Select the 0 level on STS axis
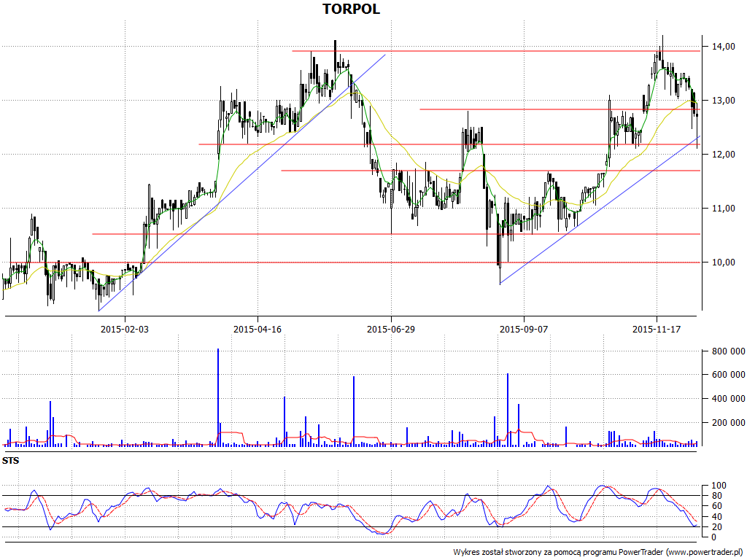The width and height of the screenshot is (747, 560). pos(713,537)
